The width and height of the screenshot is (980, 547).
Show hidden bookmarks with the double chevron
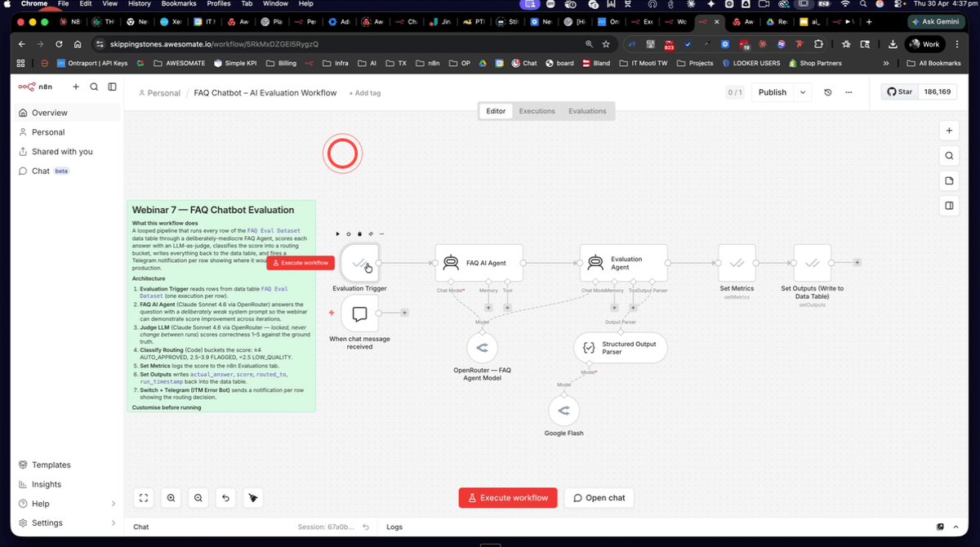886,63
